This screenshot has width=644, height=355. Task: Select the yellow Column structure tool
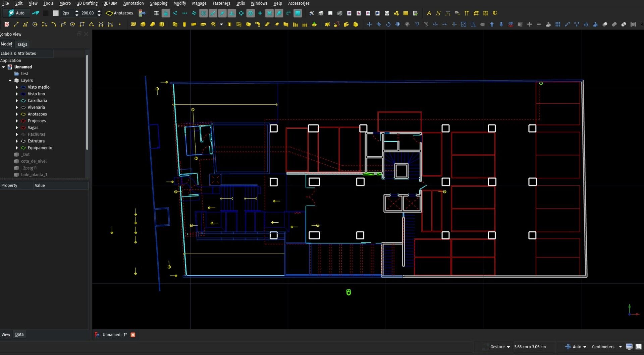pos(184,24)
